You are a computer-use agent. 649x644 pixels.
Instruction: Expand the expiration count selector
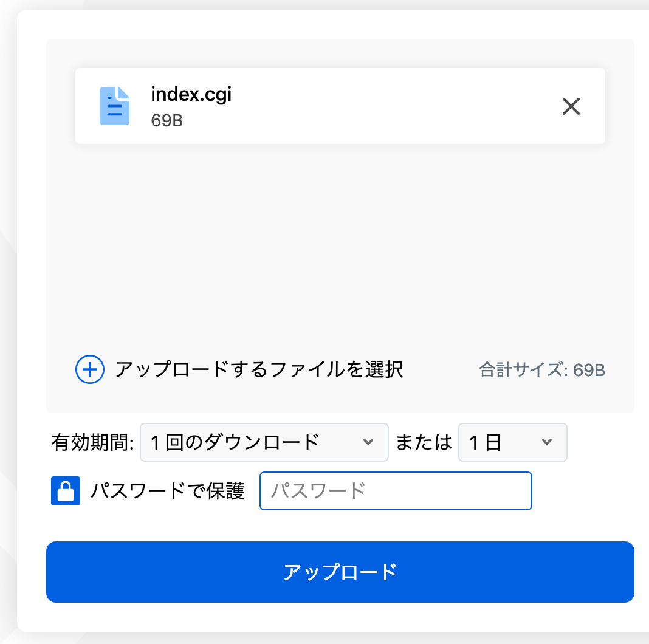click(x=264, y=442)
